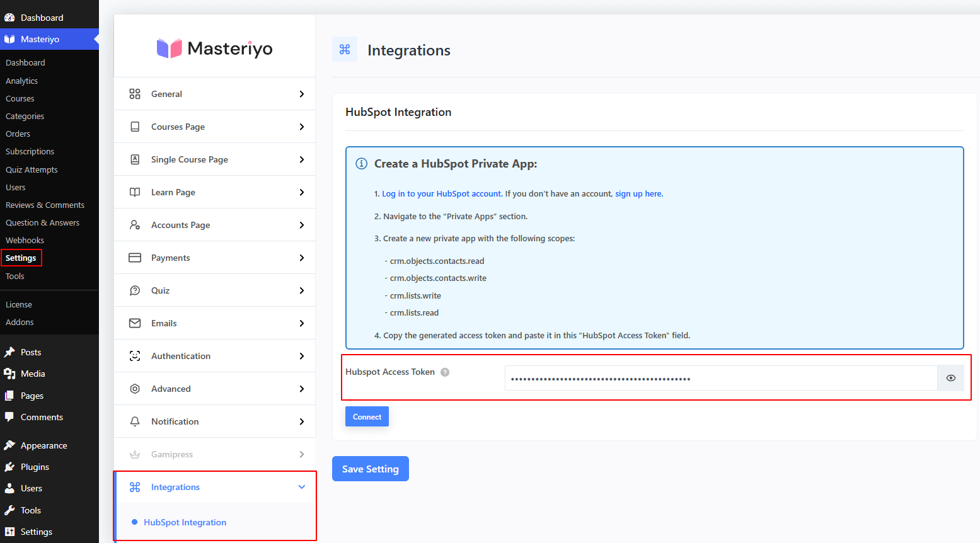Click the WordPress Tools wrench icon

[9, 510]
